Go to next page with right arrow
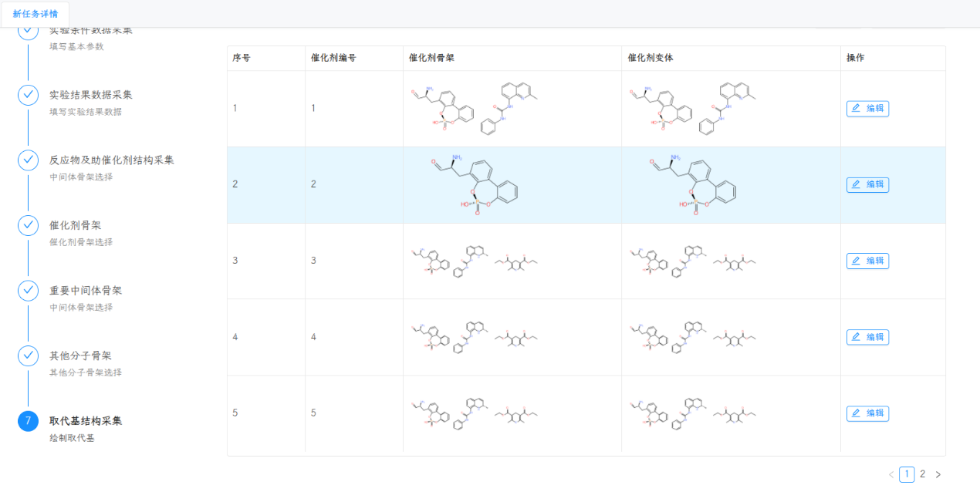 tap(938, 474)
